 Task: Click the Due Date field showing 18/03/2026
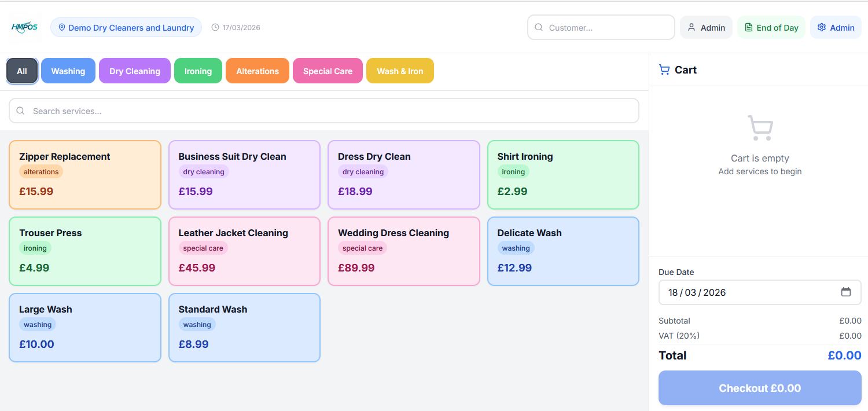tap(760, 292)
